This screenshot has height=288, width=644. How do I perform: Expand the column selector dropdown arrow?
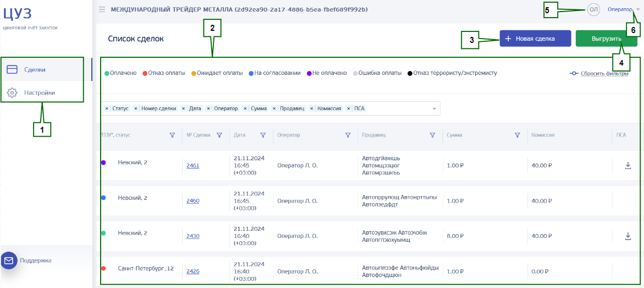434,108
